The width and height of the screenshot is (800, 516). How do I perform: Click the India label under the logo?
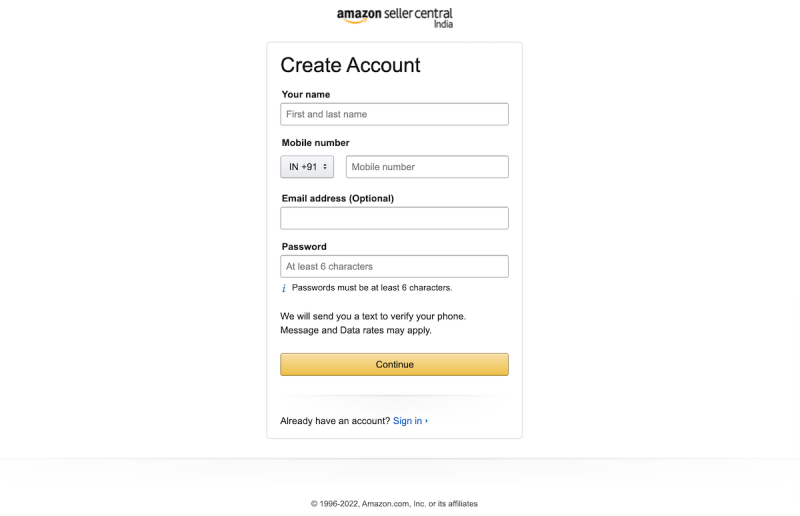443,24
